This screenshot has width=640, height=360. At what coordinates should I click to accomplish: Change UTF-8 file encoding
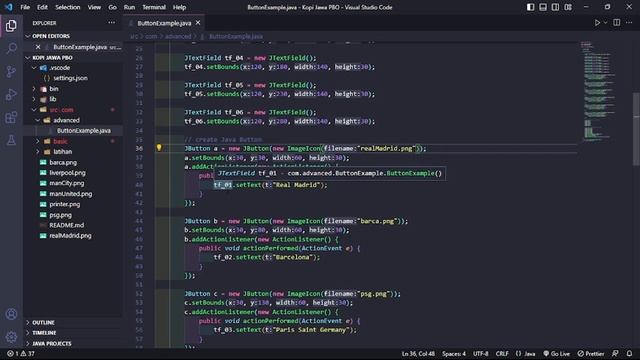[480, 353]
